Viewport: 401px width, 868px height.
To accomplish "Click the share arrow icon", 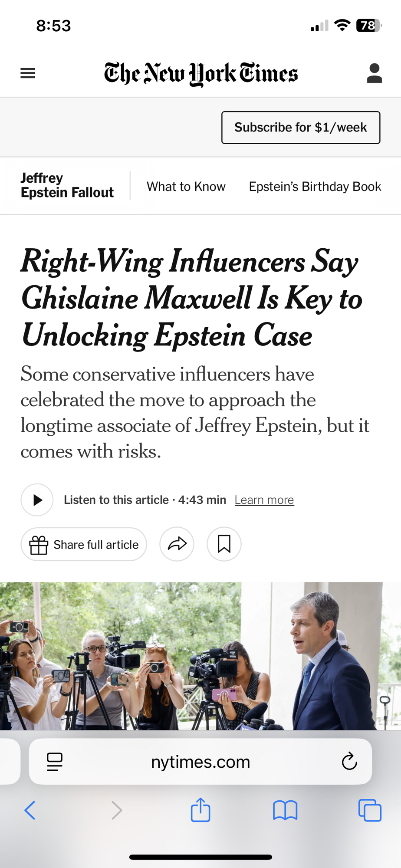I will [177, 544].
